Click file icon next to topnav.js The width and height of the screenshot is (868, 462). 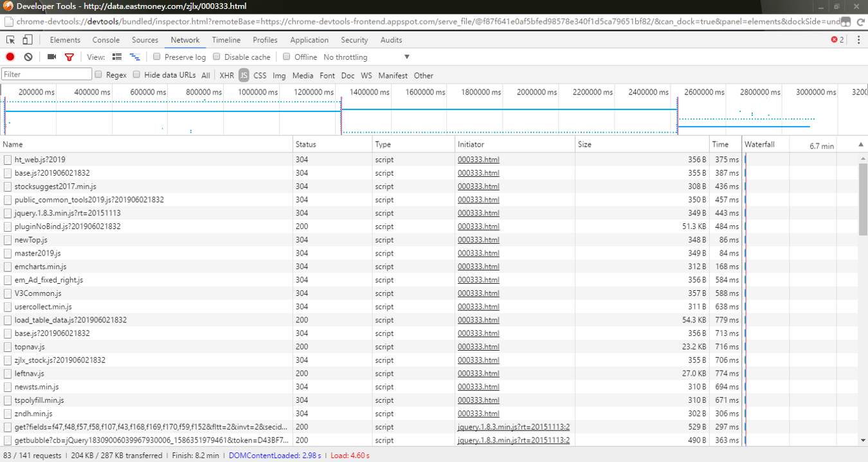pyautogui.click(x=8, y=347)
